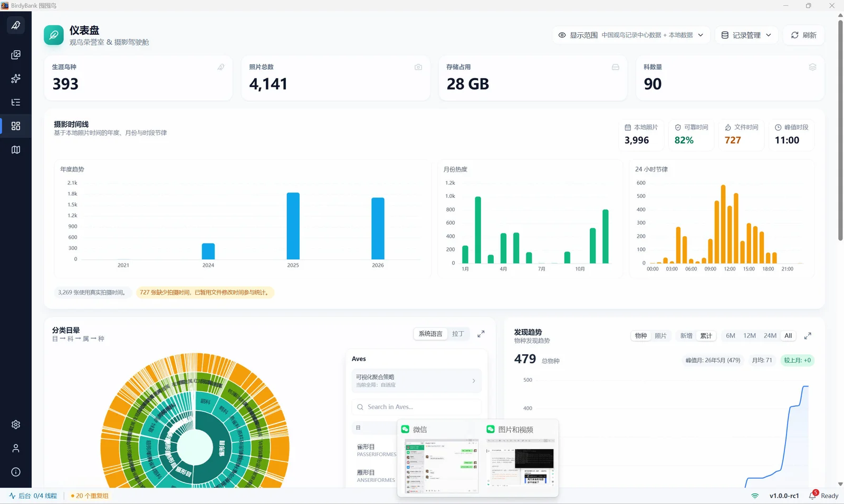
Task: Choose the All time range
Action: coord(788,336)
